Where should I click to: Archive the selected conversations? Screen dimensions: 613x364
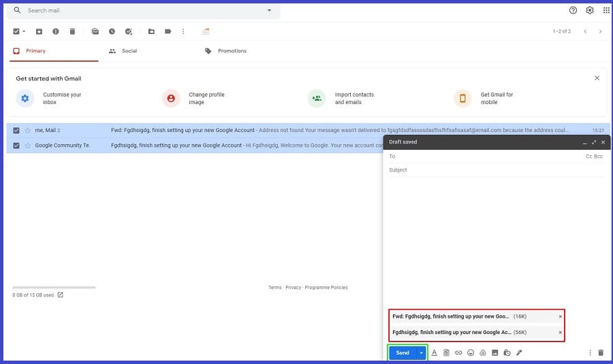coord(39,31)
